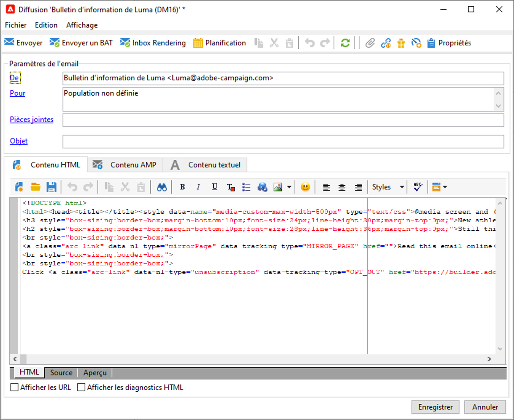Insert an emoticon with smiley icon
The height and width of the screenshot is (420, 514).
tap(305, 187)
